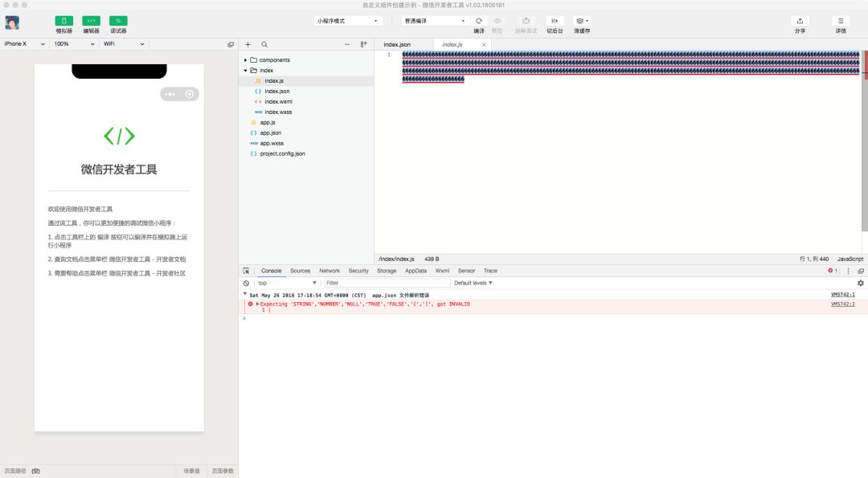Click the compile refresh icon
Viewport: 868px width, 478px height.
479,21
